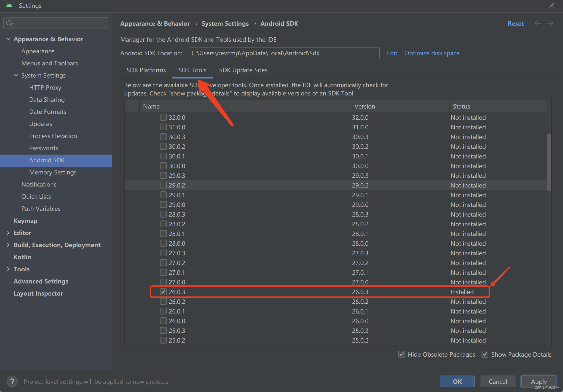Select the SDK Tools tab
The width and height of the screenshot is (563, 392).
click(x=193, y=70)
